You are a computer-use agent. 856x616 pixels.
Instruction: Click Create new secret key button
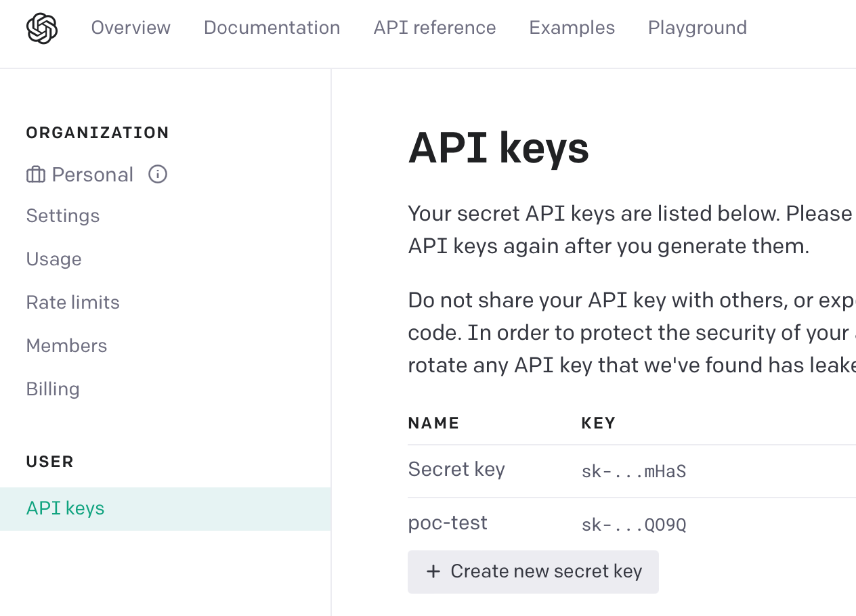tap(533, 572)
